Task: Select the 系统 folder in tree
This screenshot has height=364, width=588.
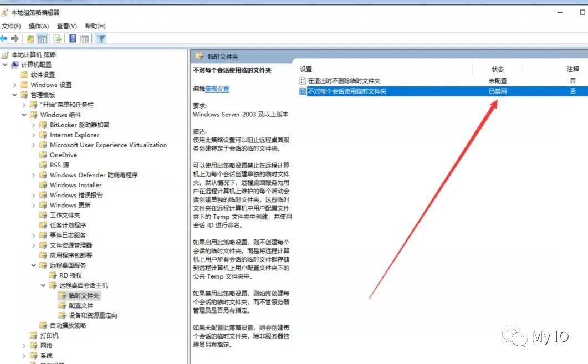Action: [x=46, y=356]
